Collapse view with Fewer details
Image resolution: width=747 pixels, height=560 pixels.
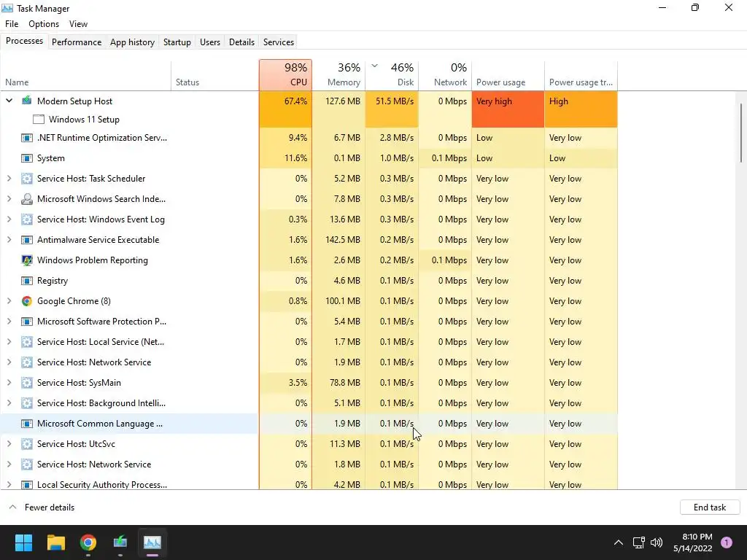42,507
